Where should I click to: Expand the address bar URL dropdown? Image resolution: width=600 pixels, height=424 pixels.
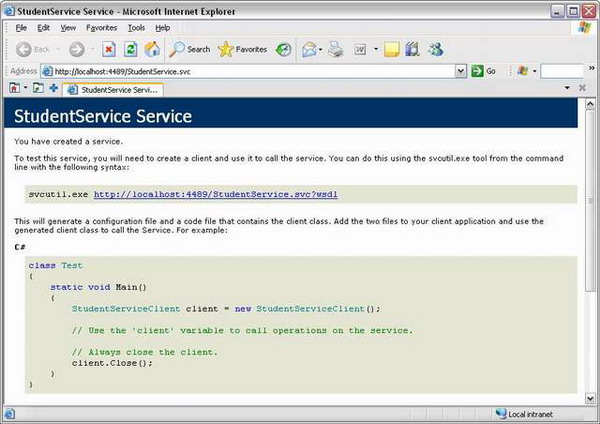[462, 71]
